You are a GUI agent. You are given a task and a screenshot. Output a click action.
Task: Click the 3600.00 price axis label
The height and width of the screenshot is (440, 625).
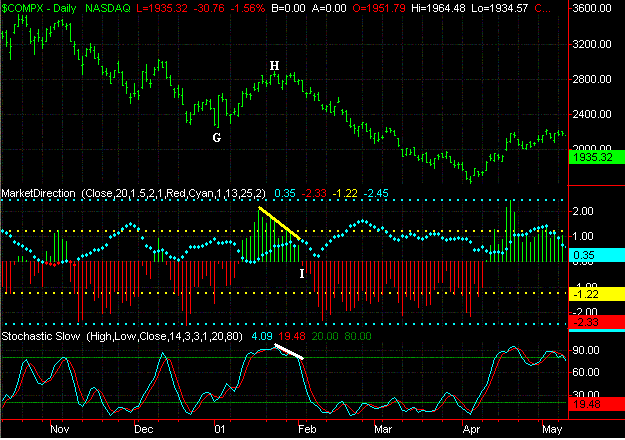(x=592, y=8)
